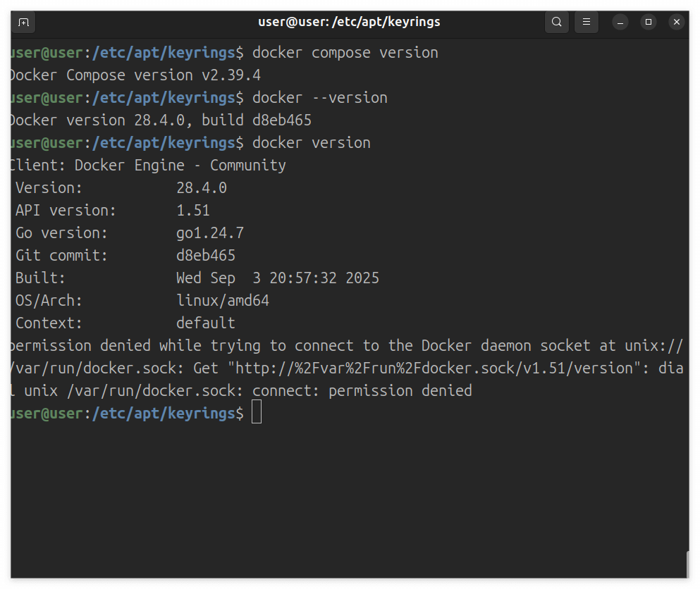Click the 'API version:' label
Screen dimensions: 700x589
[66, 210]
